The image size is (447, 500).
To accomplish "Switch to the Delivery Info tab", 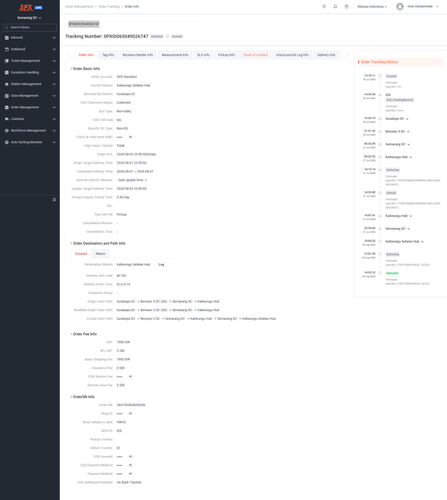I will (x=326, y=55).
